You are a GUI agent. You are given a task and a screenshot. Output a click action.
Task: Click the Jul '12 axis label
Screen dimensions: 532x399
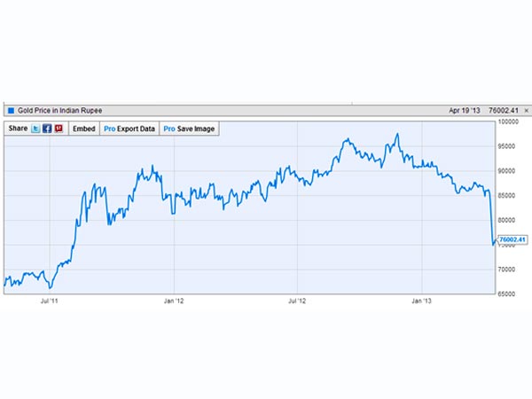[298, 302]
